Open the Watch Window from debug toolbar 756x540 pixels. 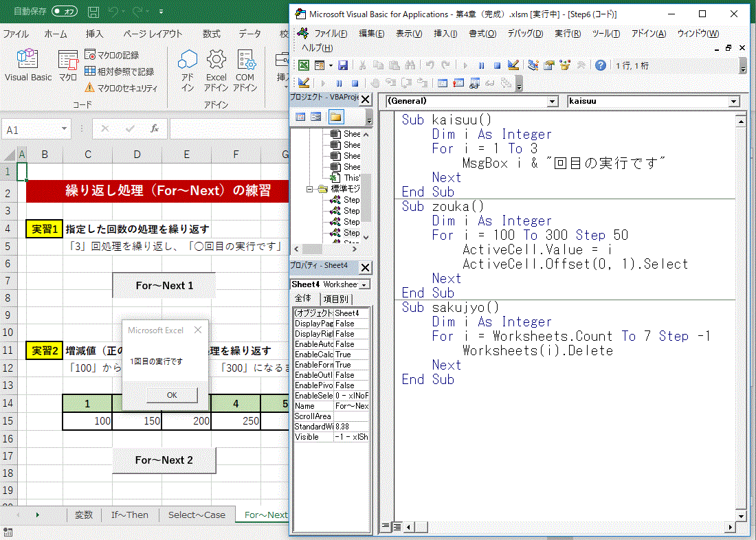coord(474,83)
